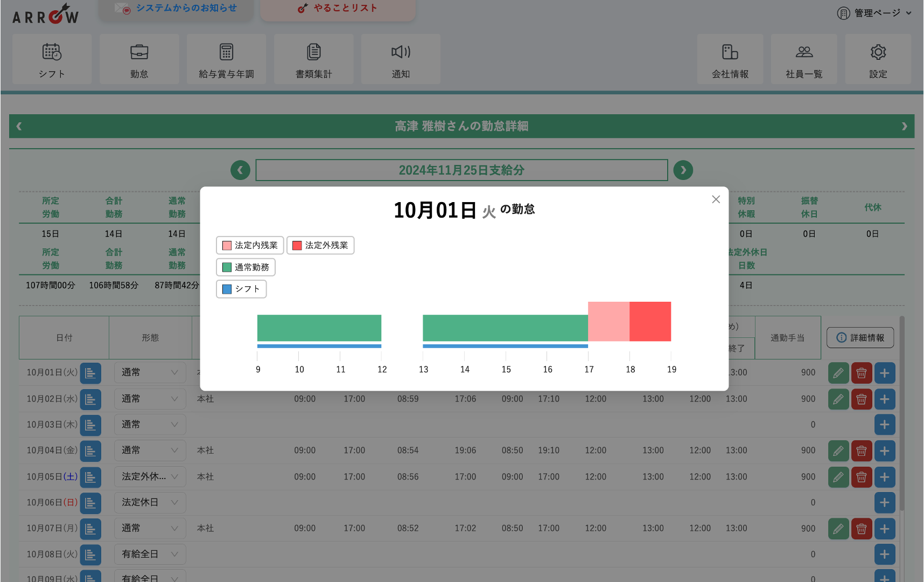Image resolution: width=924 pixels, height=582 pixels.
Task: Open 形態 dropdown for 10月03日
Action: pyautogui.click(x=150, y=425)
